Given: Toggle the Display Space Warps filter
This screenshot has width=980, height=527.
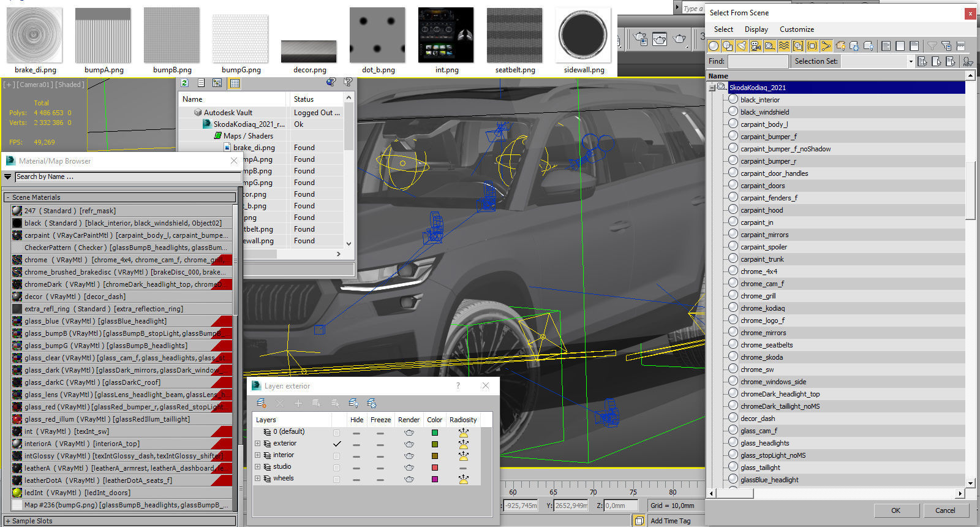Looking at the screenshot, I should point(784,46).
